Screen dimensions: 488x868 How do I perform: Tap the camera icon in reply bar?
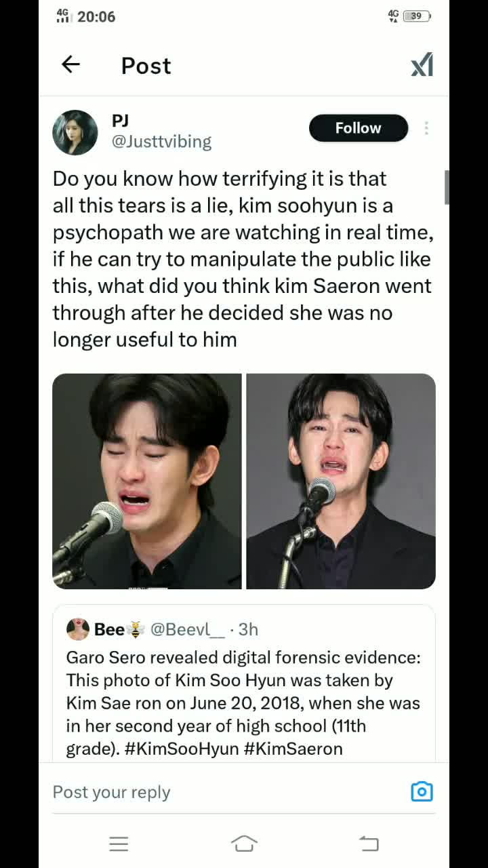click(x=422, y=791)
